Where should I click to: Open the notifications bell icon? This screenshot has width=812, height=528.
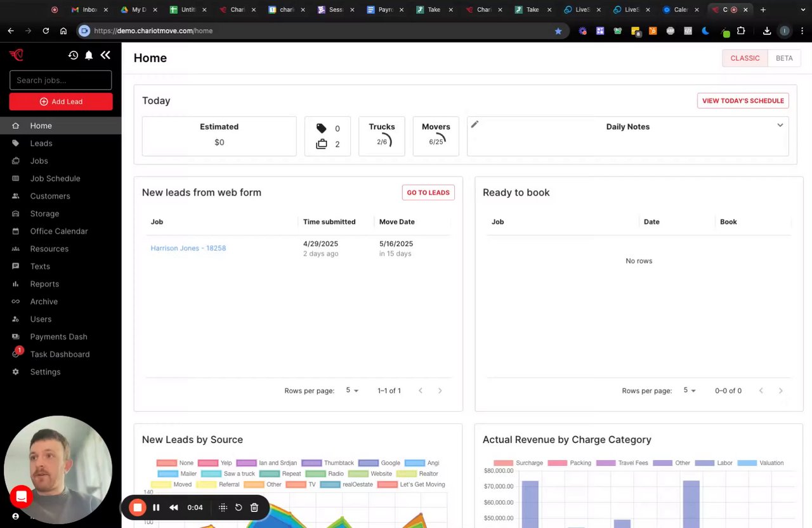(x=89, y=55)
